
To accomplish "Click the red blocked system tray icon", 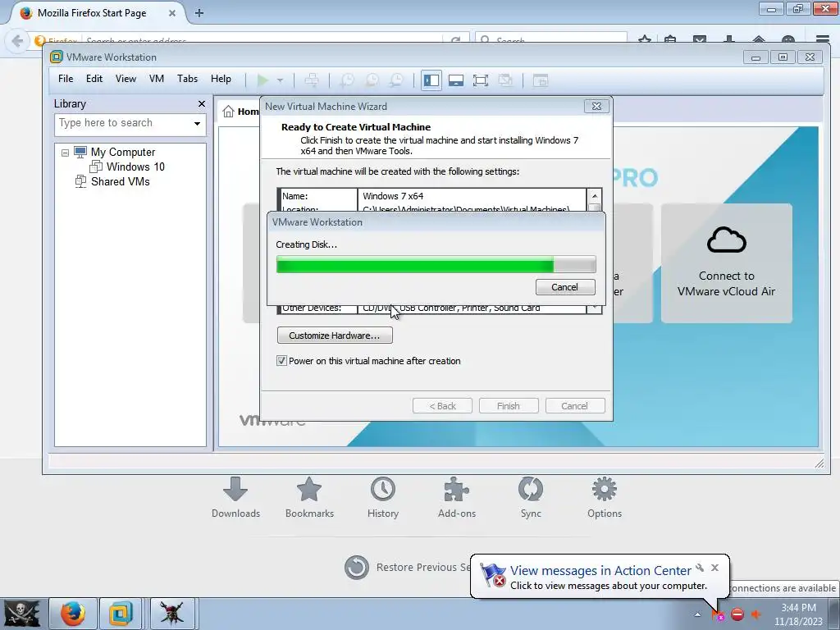I will [x=737, y=614].
